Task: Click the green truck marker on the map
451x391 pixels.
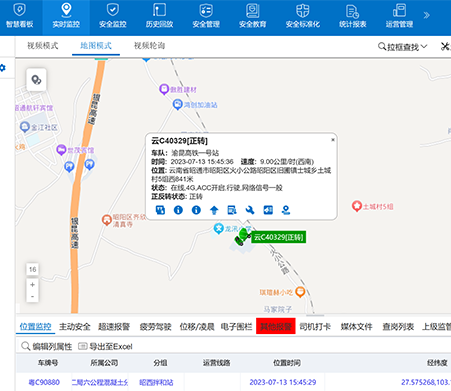Action: pos(242,237)
